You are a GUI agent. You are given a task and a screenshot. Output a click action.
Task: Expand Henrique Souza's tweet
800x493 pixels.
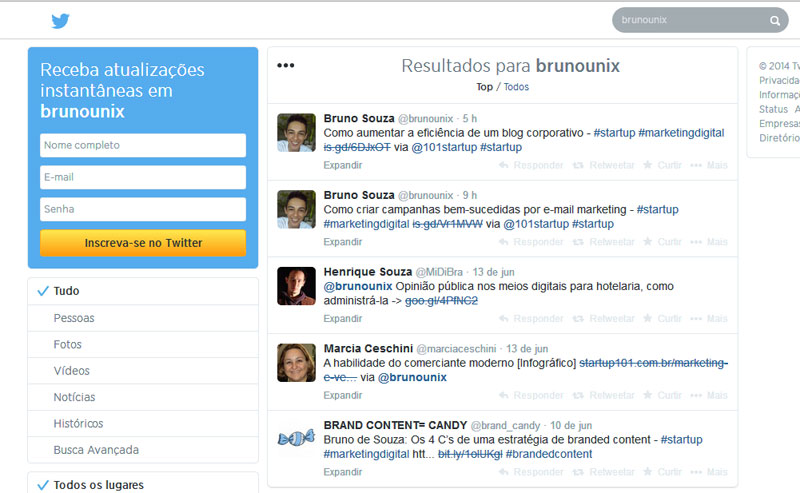click(343, 319)
